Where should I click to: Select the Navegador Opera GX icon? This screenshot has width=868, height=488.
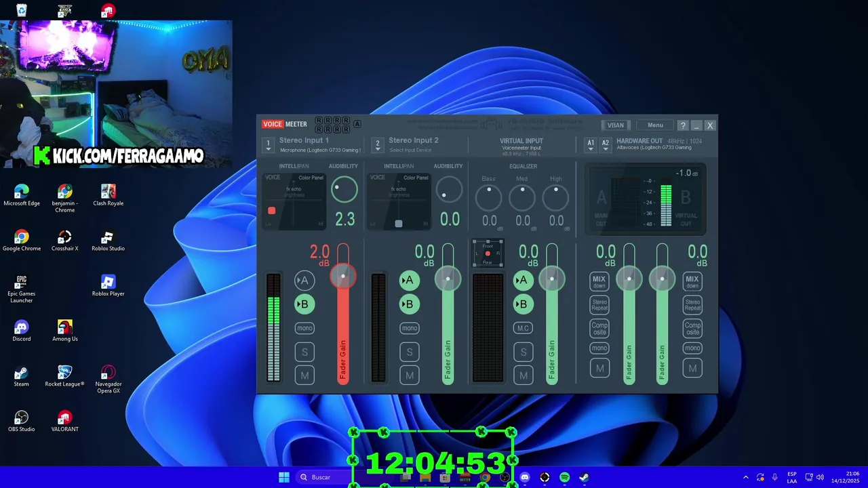point(108,380)
